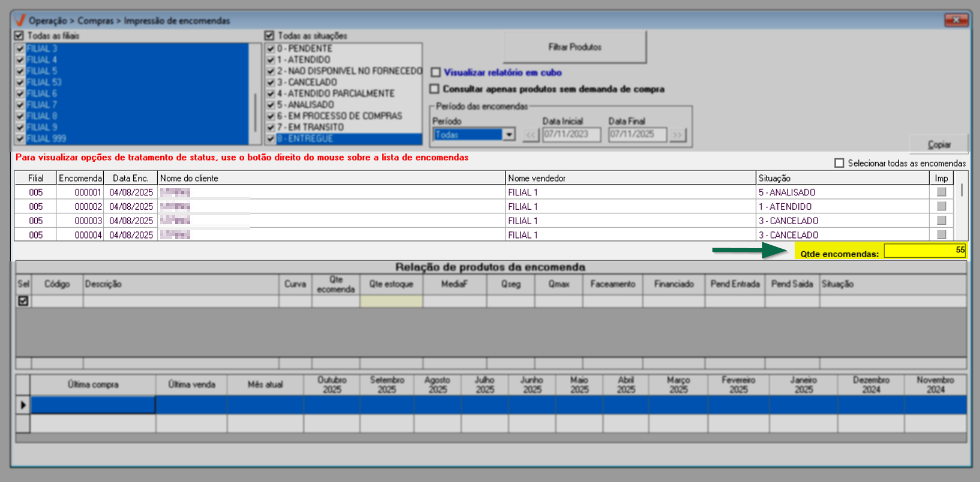Screen dimensions: 980x482
Task: Sort by Nome do cliente column header
Action: (331, 178)
